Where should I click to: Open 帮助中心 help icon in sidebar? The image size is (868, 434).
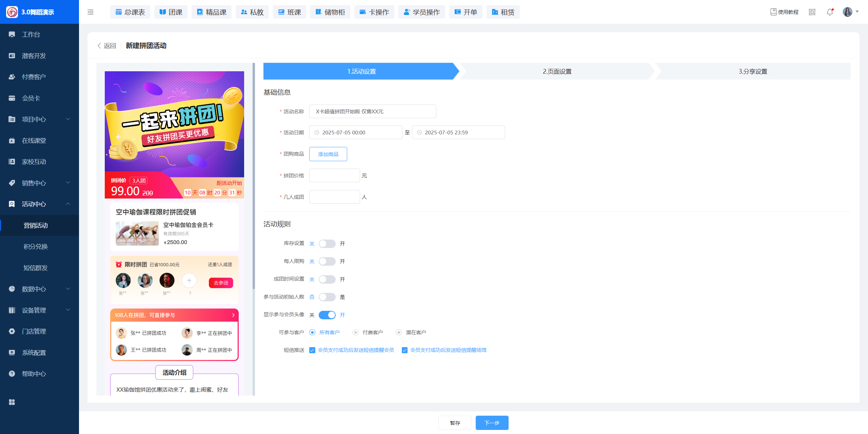[12, 374]
